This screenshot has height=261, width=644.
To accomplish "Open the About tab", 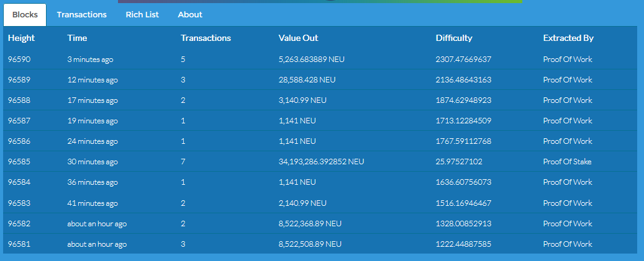I will click(x=190, y=15).
